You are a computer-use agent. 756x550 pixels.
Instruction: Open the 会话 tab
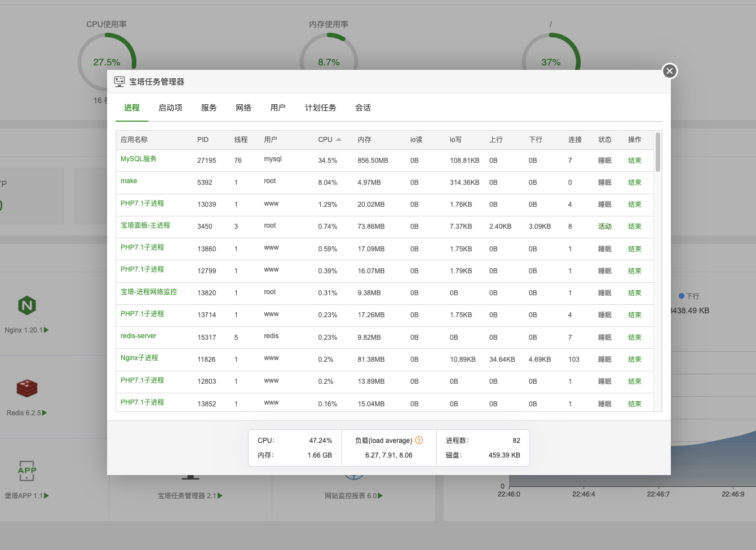pyautogui.click(x=363, y=108)
